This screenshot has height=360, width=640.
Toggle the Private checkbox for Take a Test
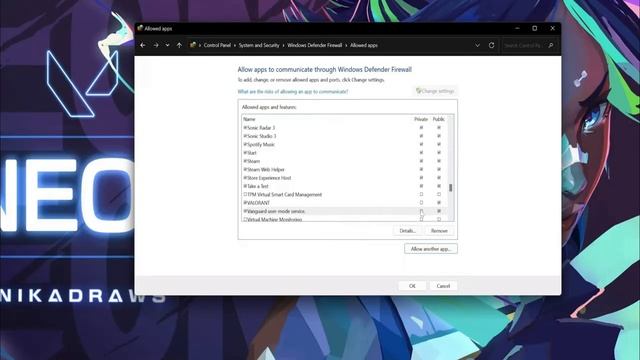421,186
